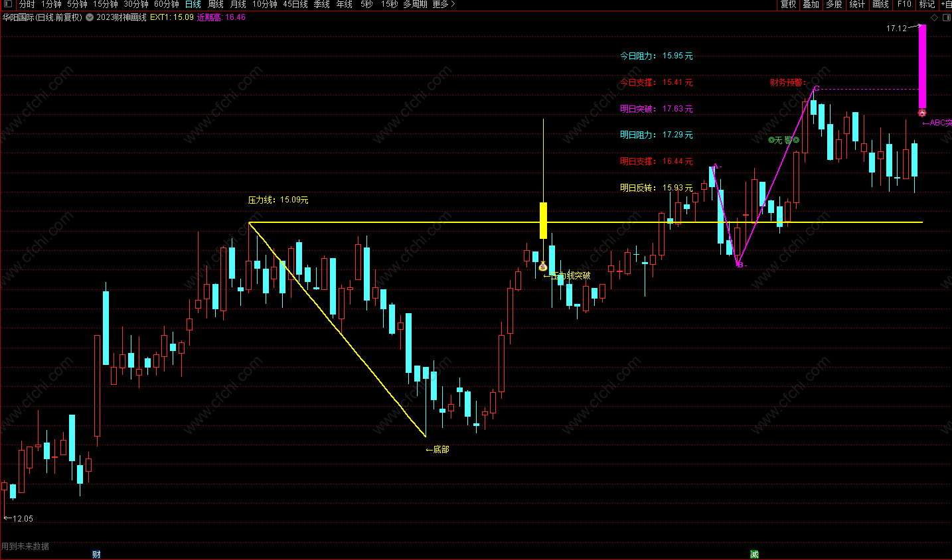Image resolution: width=952 pixels, height=560 pixels.
Task: Open indicator dropdown beside 华阳国际 title
Action: (x=90, y=17)
